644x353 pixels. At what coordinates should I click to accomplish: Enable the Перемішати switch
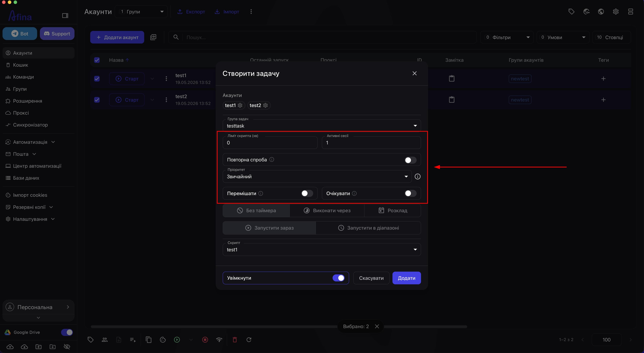click(307, 193)
